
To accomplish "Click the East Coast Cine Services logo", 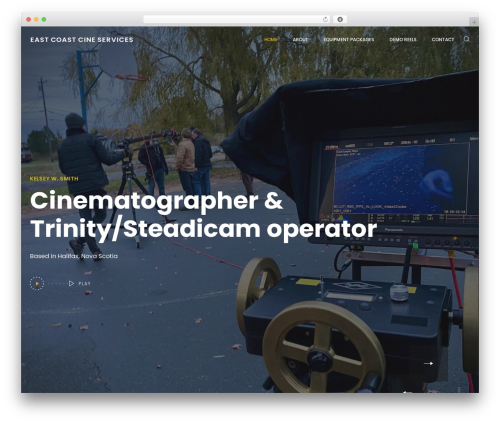I will [82, 40].
